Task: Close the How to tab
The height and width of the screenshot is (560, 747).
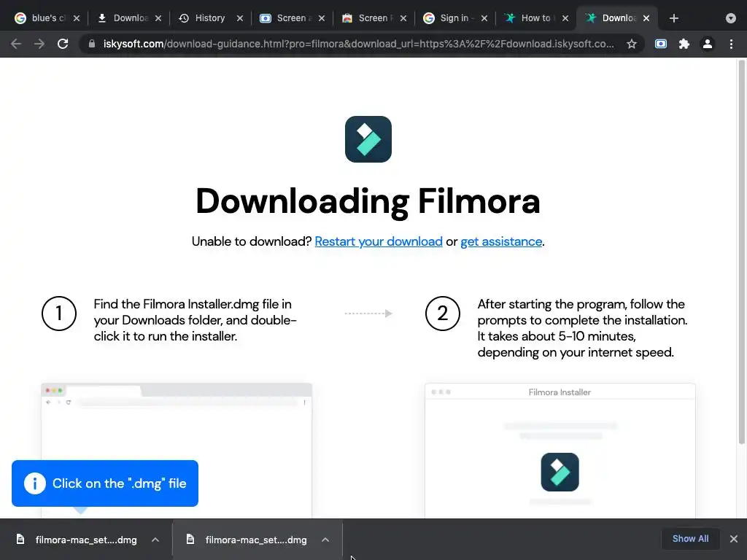Action: (565, 18)
